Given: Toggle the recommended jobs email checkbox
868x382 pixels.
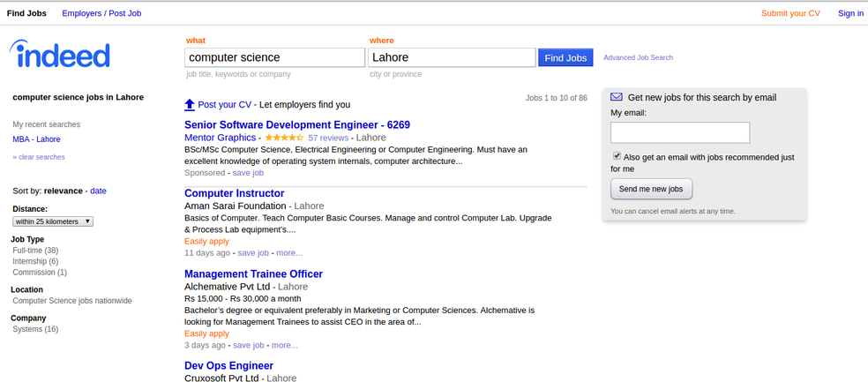Looking at the screenshot, I should click(617, 156).
